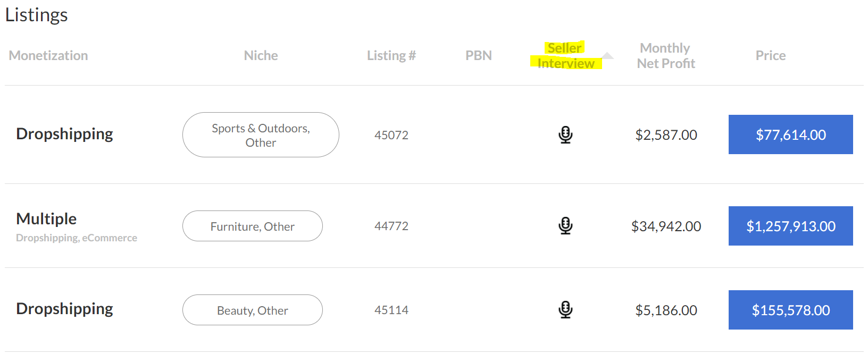
Task: Click the sort arrow beside Seller Interview
Action: [x=607, y=55]
